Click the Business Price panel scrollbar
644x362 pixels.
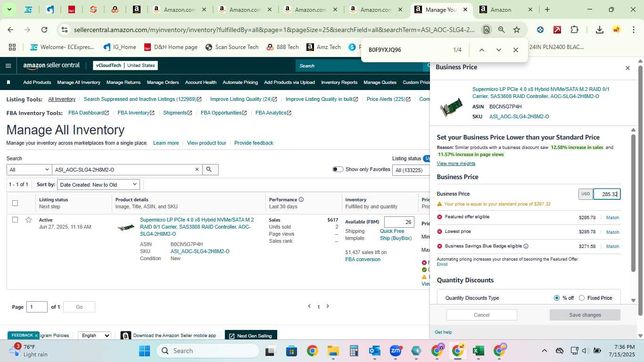(x=633, y=203)
